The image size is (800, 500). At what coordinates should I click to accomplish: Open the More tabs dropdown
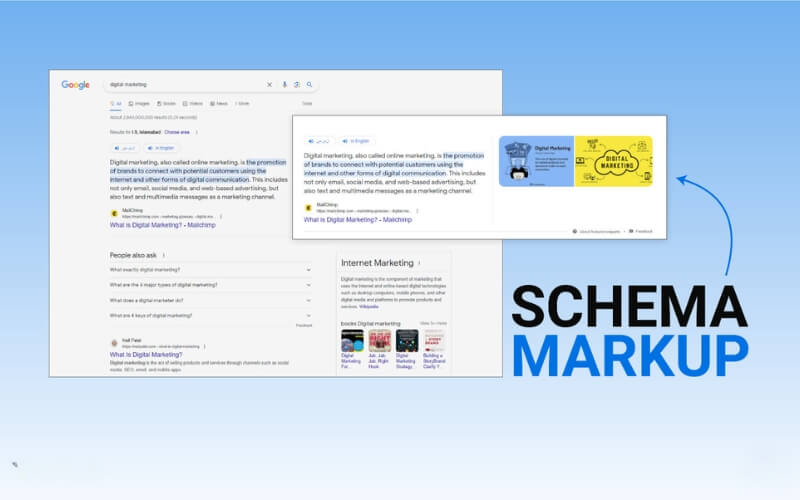tap(242, 104)
